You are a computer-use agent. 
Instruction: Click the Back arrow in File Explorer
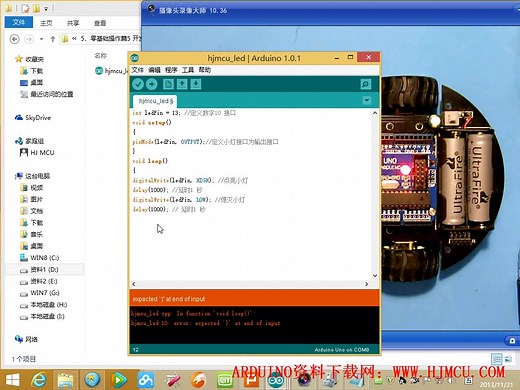(14, 39)
